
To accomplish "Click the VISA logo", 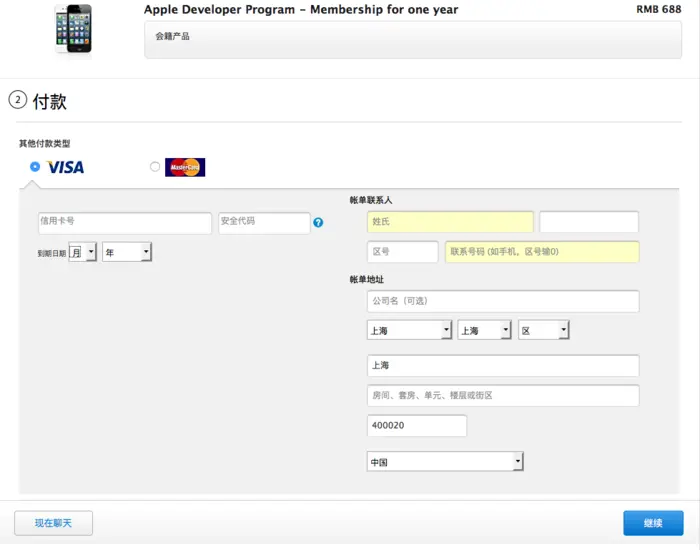I will pos(66,167).
